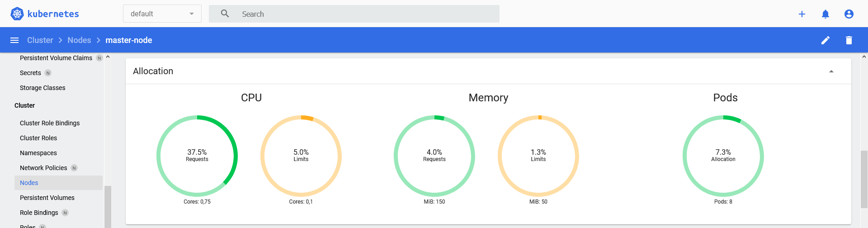868x228 pixels.
Task: Go to Nodes in the breadcrumb
Action: point(79,40)
